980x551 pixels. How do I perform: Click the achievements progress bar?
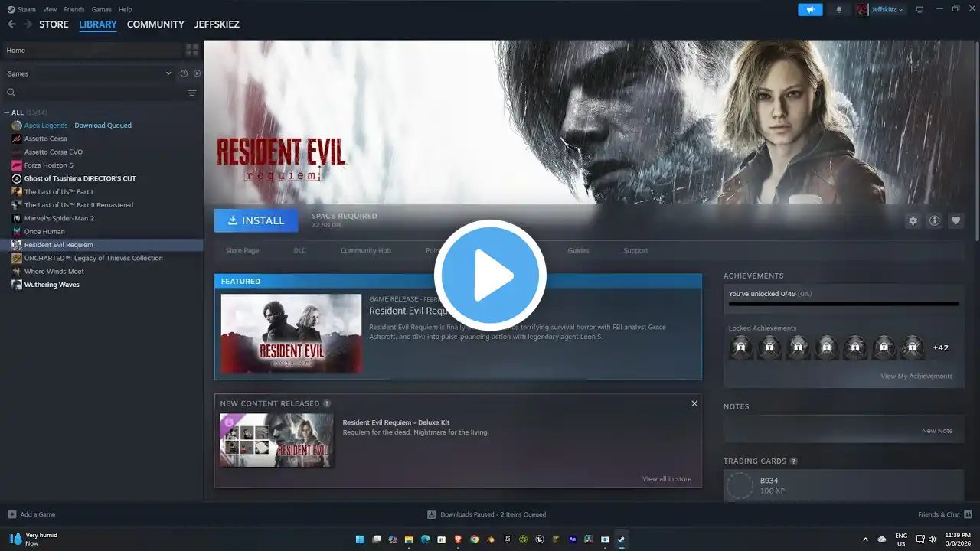[x=843, y=304]
